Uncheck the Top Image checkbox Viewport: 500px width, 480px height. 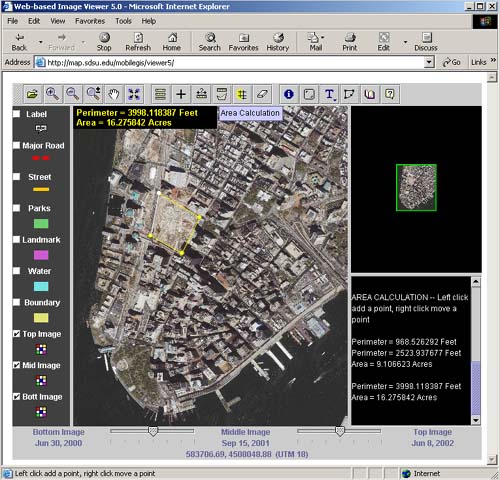point(16,334)
